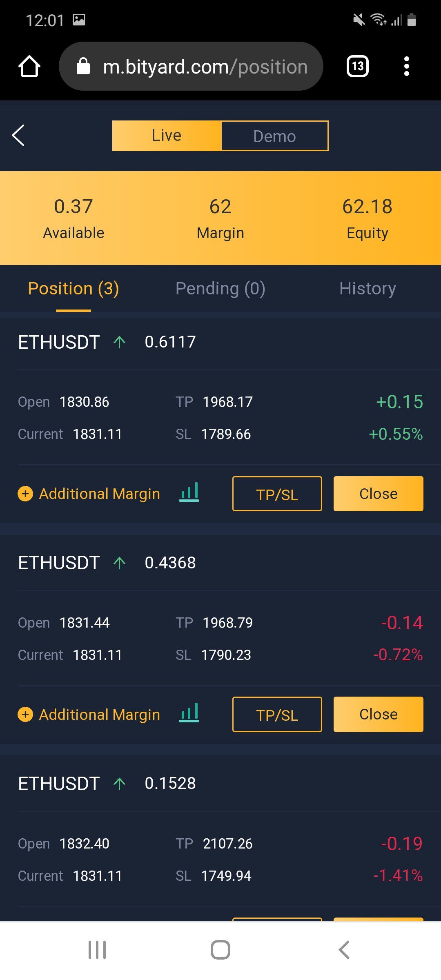The height and width of the screenshot is (980, 441).
Task: Open the Pending (0) tab
Action: pyautogui.click(x=220, y=289)
